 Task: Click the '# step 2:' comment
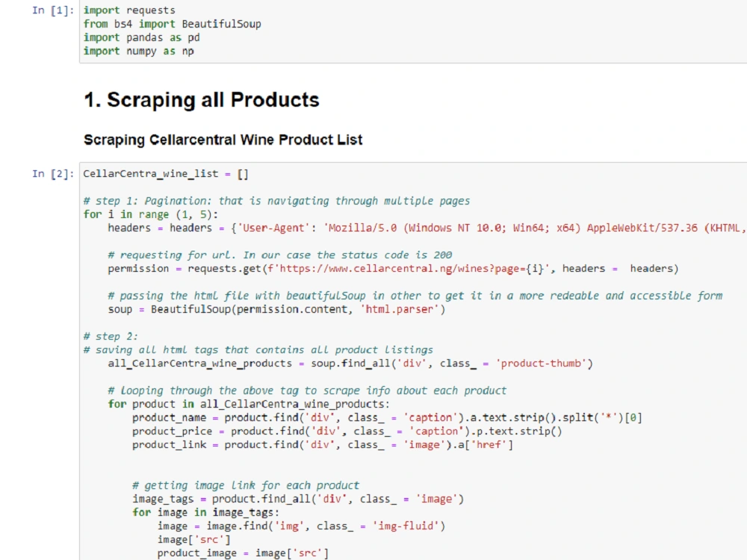coord(111,336)
